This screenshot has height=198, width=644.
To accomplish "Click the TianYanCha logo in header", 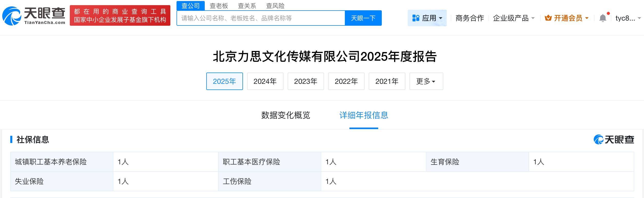I will [x=34, y=16].
